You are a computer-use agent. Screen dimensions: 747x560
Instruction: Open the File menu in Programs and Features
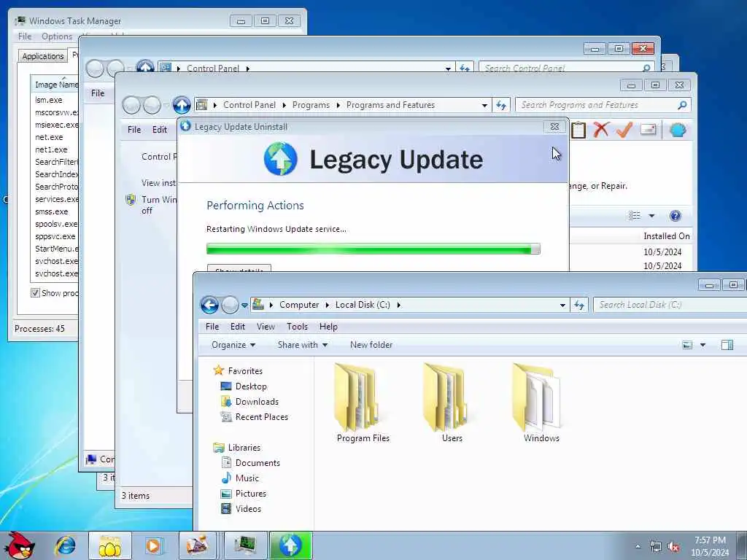click(134, 130)
